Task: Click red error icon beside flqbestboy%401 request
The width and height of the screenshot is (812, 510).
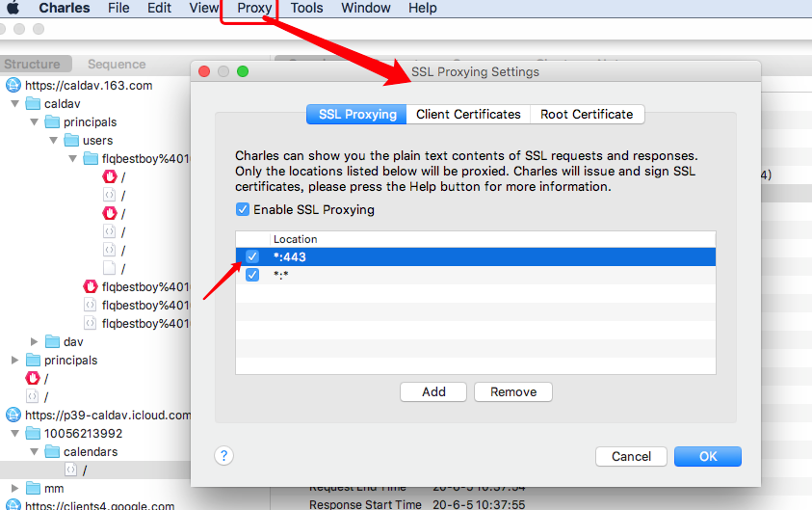Action: (x=91, y=286)
